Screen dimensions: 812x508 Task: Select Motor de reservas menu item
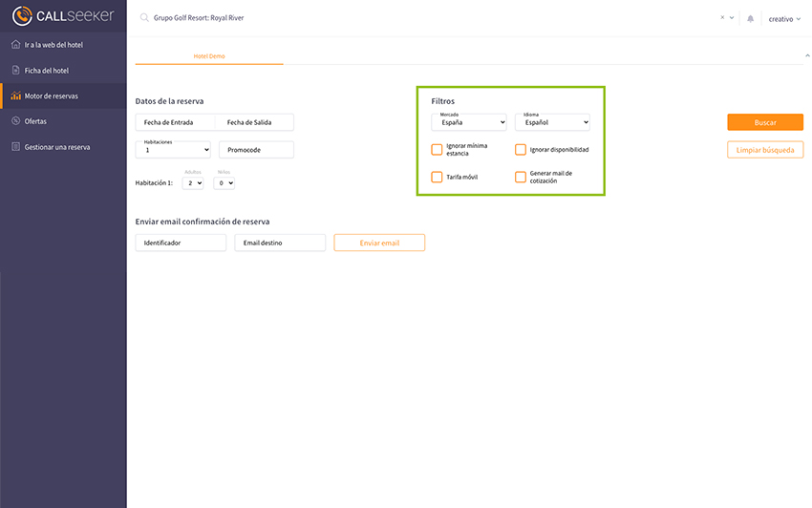pyautogui.click(x=63, y=95)
